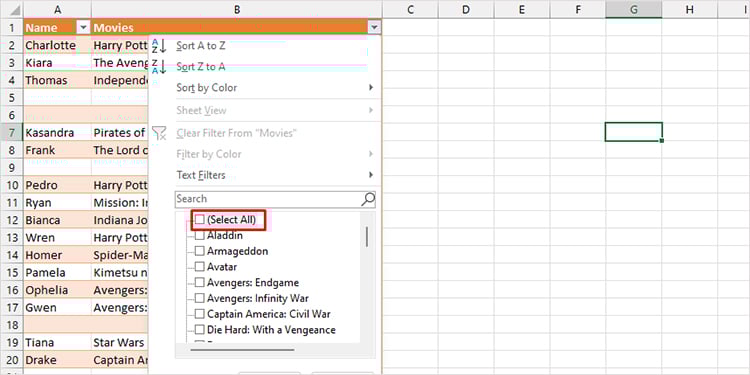Enable the Avatar checkbox
Viewport: 750px width, 375px height.
click(x=200, y=266)
